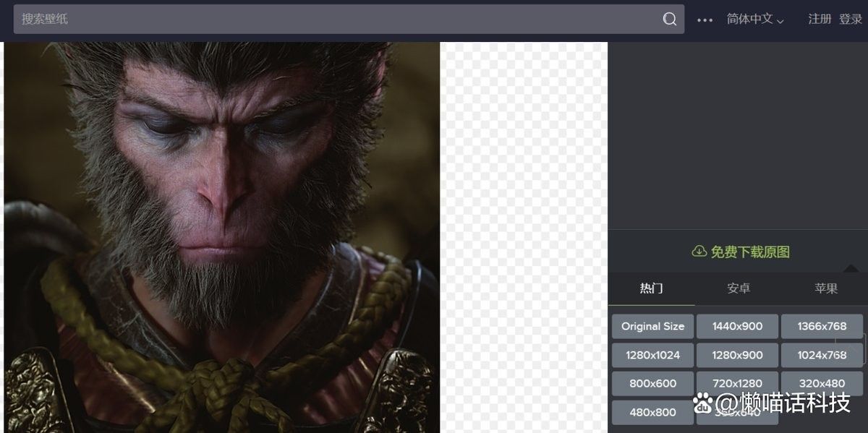Screen dimensions: 868x433
Task: Choose the 480x800 resolution
Action: pyautogui.click(x=652, y=412)
